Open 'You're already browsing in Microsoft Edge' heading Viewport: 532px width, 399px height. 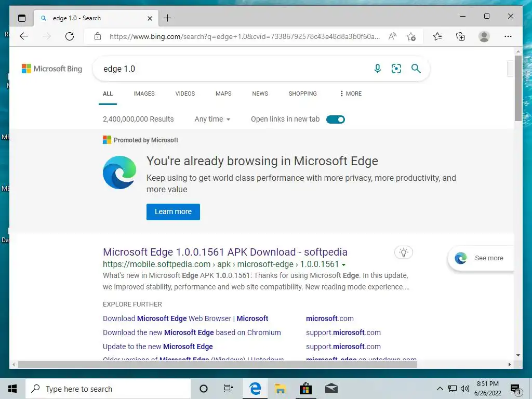tap(262, 161)
